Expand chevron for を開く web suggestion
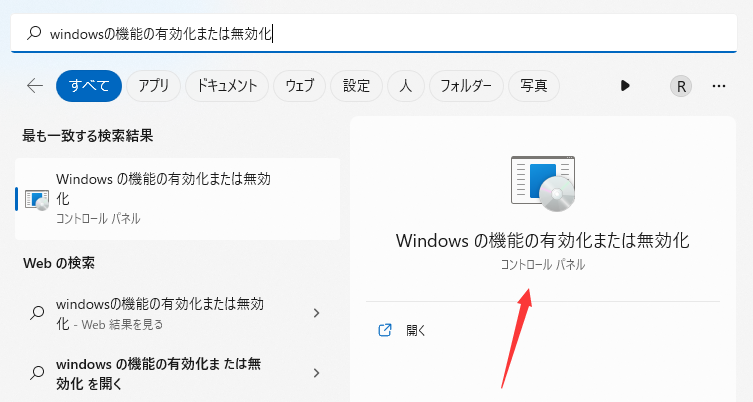Screen dimensions: 753x402 coord(316,373)
